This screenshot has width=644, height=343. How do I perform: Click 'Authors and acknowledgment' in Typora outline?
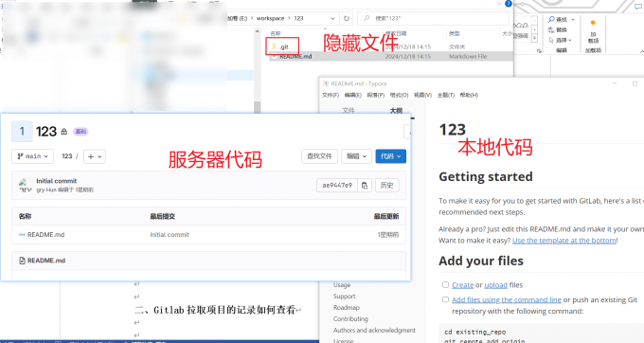pyautogui.click(x=374, y=330)
